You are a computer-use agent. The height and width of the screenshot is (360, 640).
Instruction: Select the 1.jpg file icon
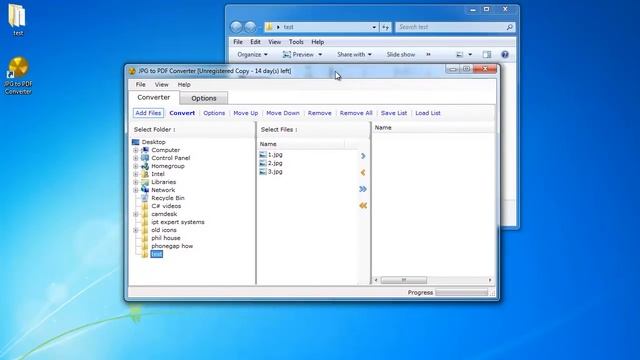[263, 155]
